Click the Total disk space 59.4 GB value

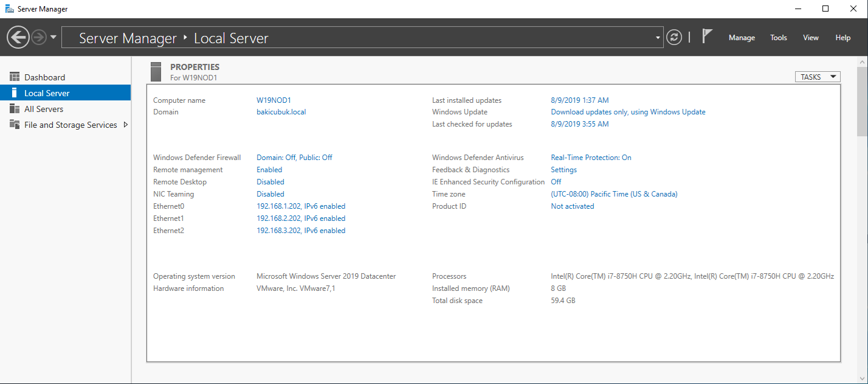pyautogui.click(x=563, y=301)
